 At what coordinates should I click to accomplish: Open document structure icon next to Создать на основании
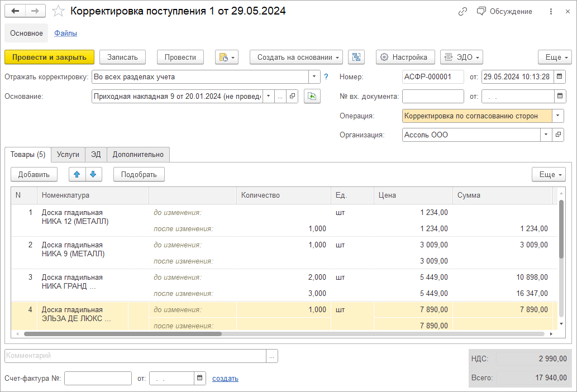(x=356, y=57)
